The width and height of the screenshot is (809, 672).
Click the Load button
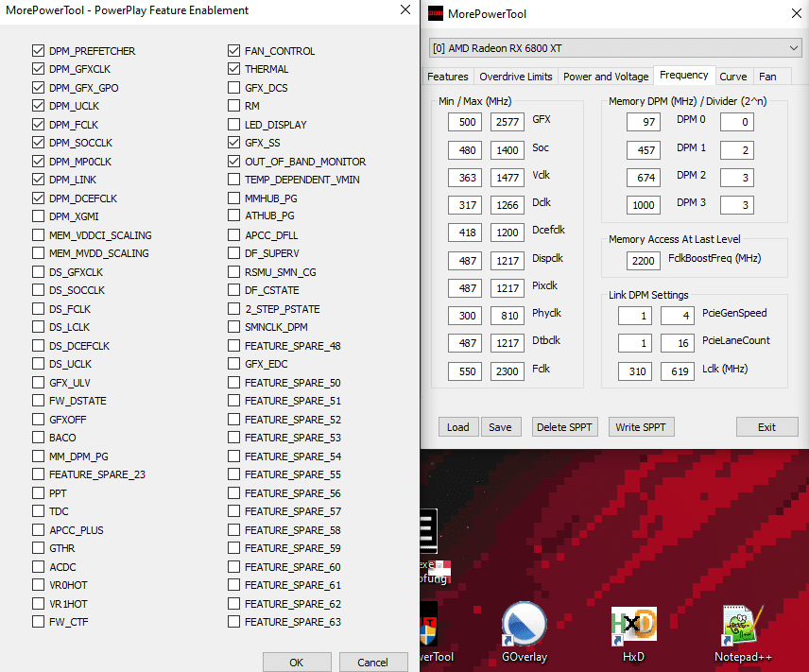[458, 427]
